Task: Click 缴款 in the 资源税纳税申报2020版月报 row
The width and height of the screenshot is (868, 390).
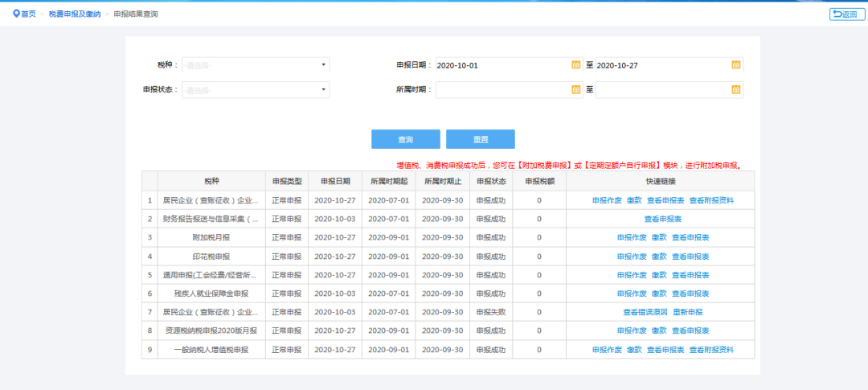Action: (659, 330)
